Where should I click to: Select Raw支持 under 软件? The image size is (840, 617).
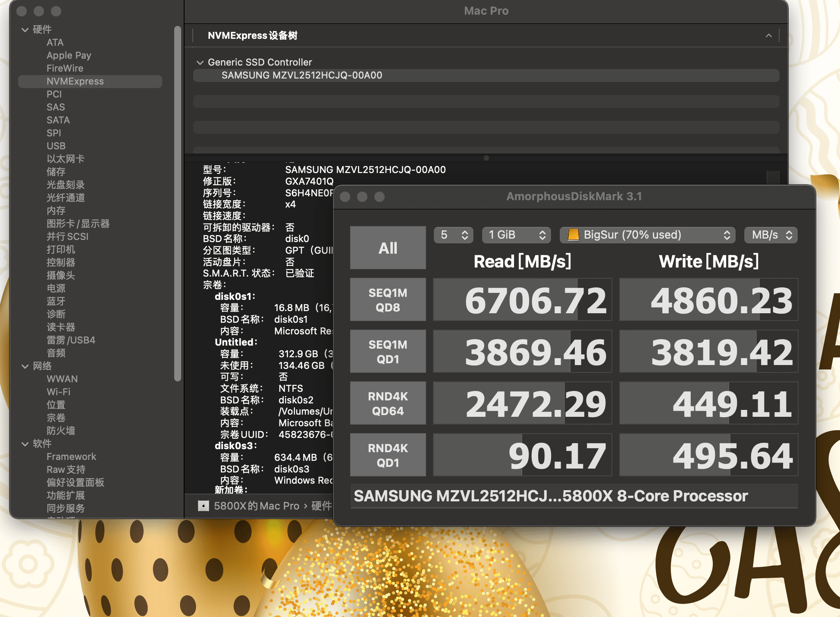66,469
